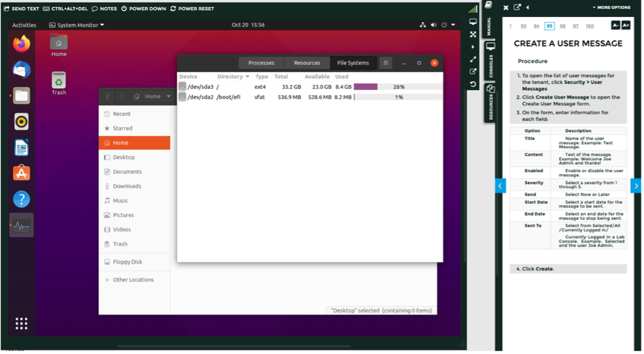The height and width of the screenshot is (354, 644).
Task: Decrease manual font size with A-
Action: (x=616, y=26)
